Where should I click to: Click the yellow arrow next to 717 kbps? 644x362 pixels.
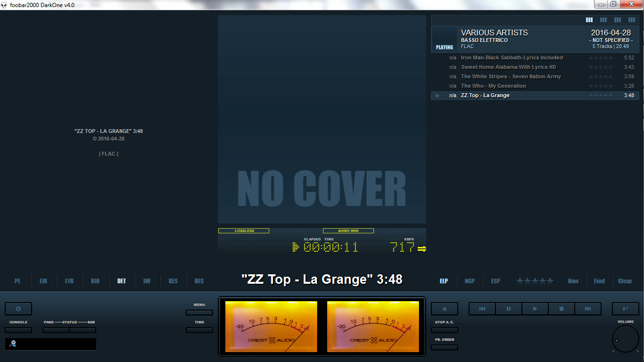click(421, 248)
